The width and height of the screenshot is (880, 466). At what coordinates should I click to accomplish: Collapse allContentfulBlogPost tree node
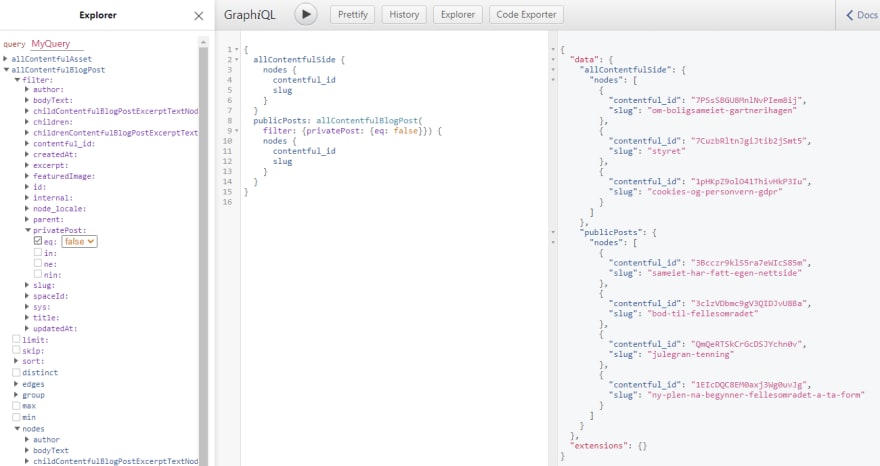6,70
